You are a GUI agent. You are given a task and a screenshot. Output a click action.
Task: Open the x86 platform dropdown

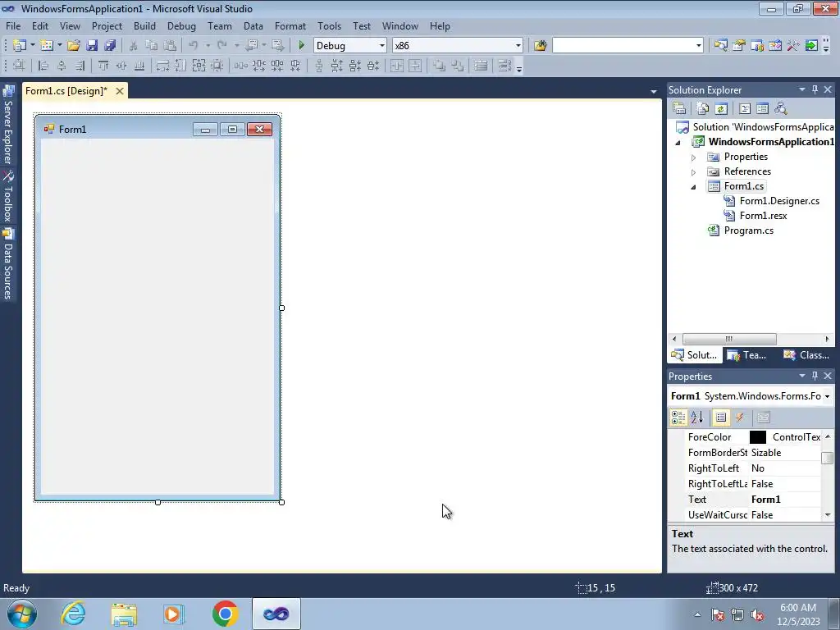(518, 46)
